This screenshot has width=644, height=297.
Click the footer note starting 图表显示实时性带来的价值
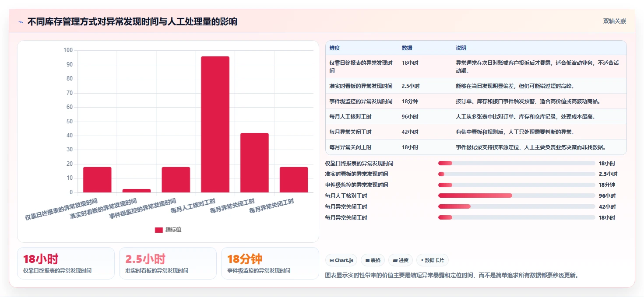click(x=452, y=276)
